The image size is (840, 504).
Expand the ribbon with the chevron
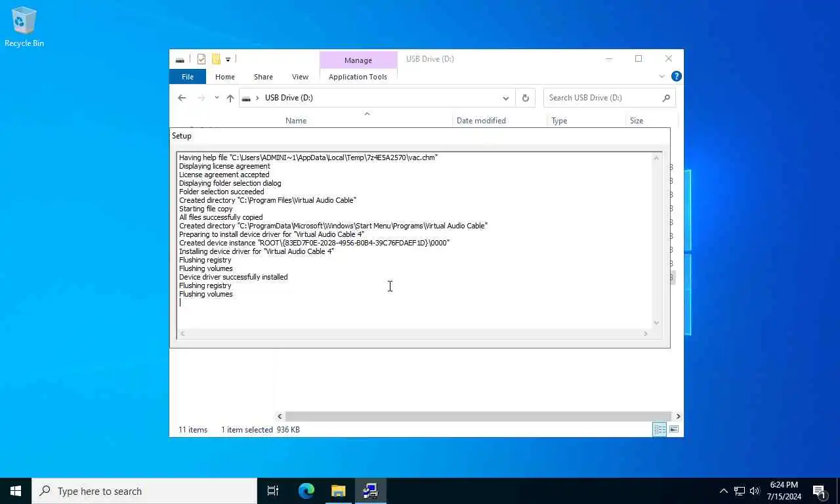tap(661, 77)
